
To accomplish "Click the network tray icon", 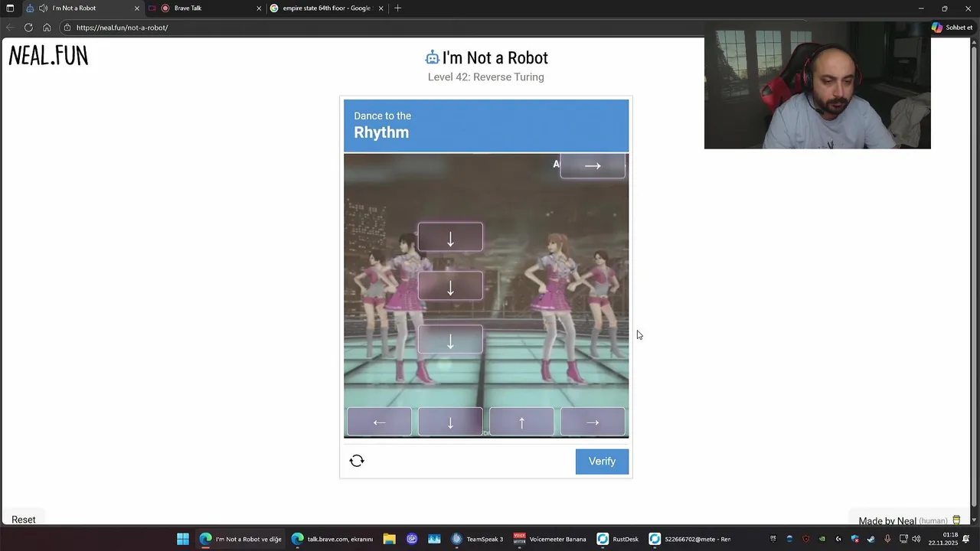I will (902, 539).
